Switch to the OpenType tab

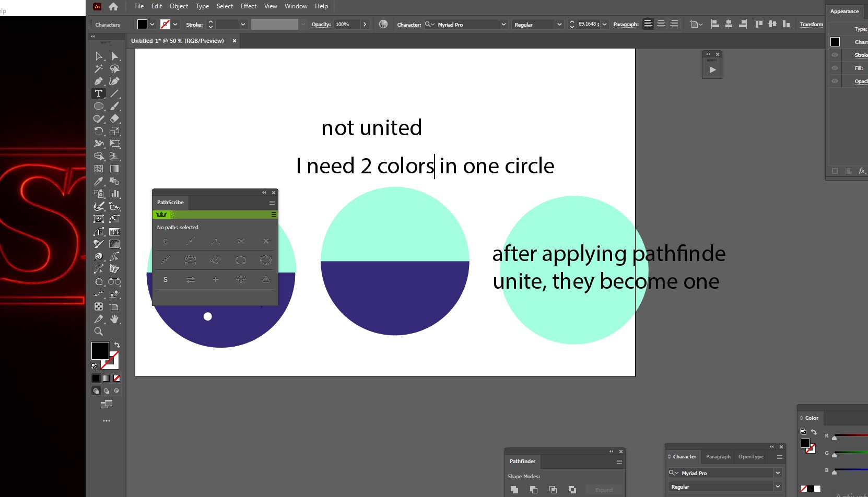(750, 457)
